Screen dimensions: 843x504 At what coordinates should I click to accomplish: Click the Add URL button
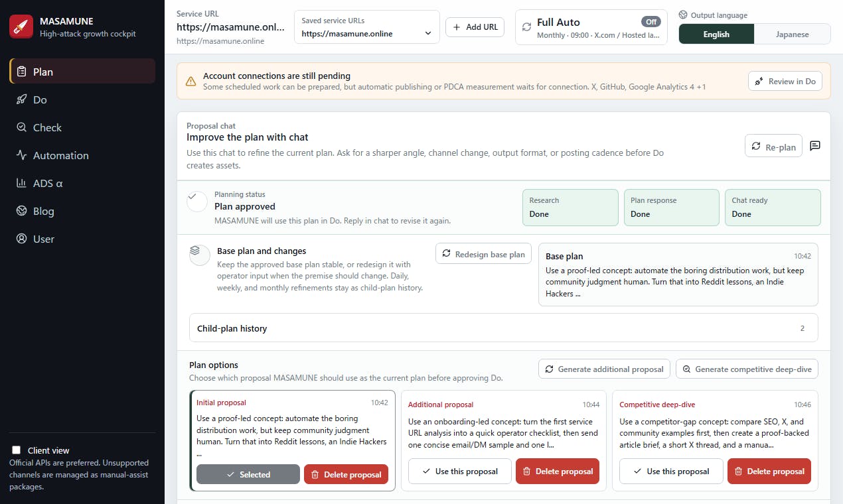(475, 27)
